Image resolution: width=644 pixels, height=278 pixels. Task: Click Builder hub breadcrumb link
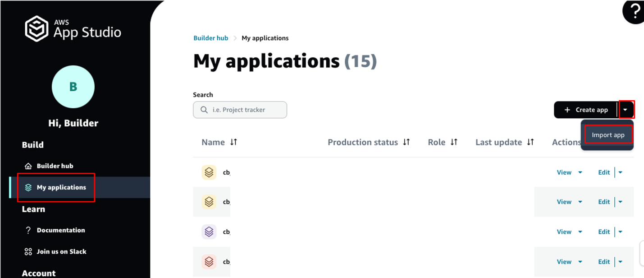point(211,38)
